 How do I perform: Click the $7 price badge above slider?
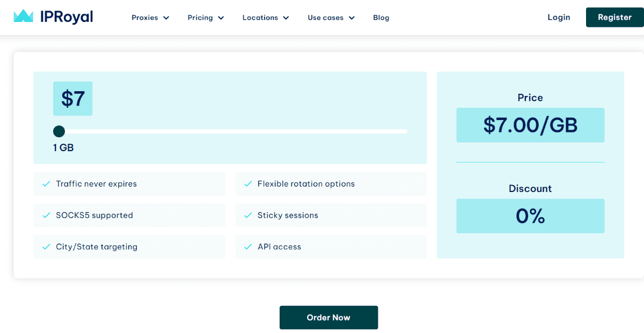73,99
